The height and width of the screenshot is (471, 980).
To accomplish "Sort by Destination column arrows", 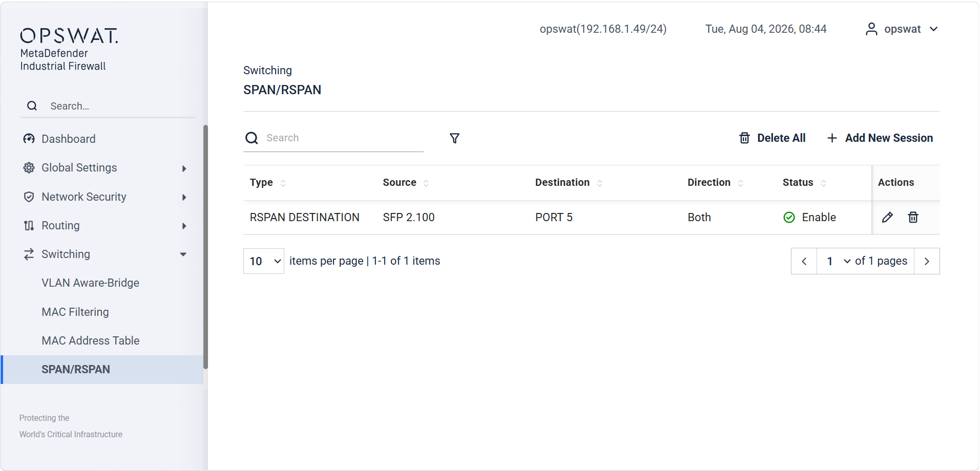I will pyautogui.click(x=599, y=183).
